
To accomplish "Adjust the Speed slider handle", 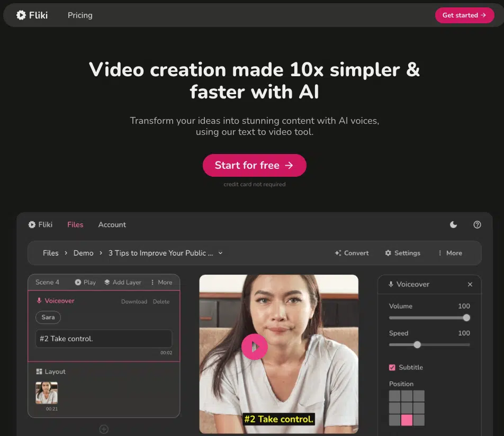I will pos(417,345).
